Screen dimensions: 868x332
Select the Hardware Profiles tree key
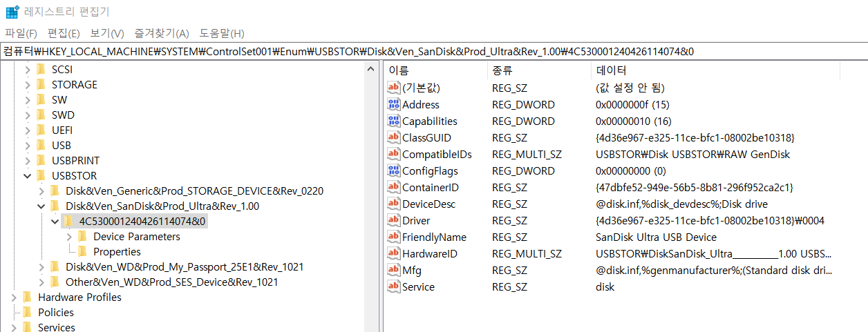tap(79, 297)
